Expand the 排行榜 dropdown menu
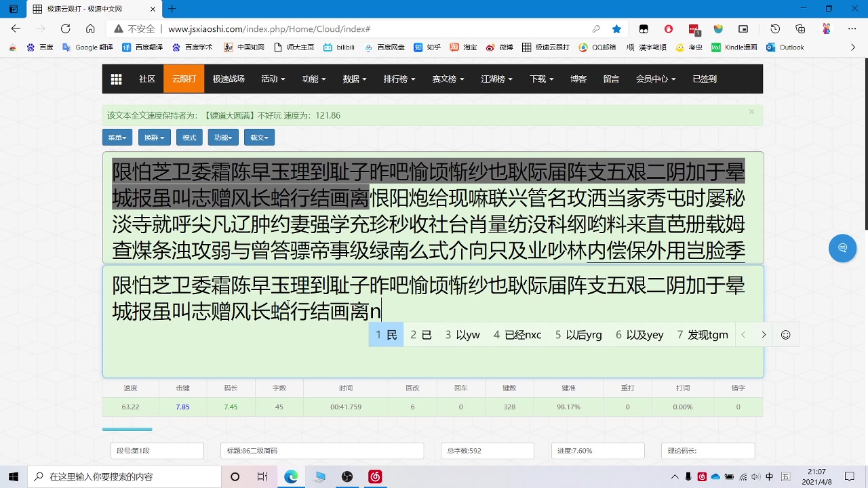The width and height of the screenshot is (868, 488). tap(399, 79)
